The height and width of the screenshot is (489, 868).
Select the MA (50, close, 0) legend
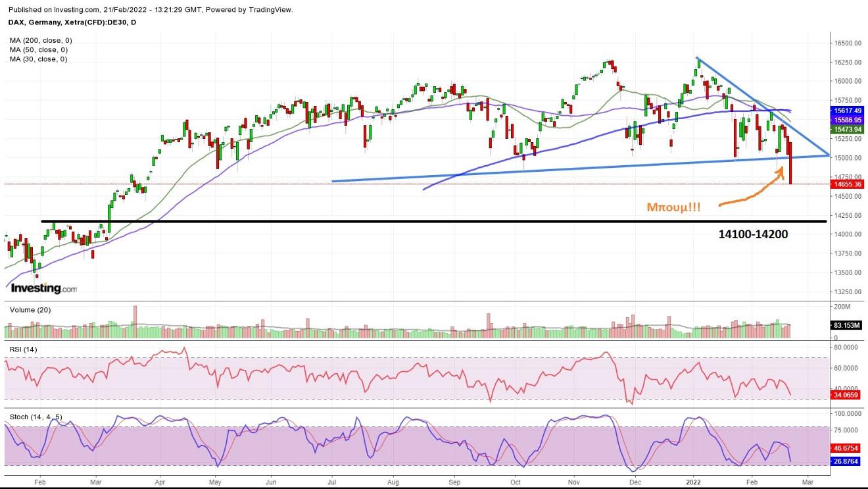38,50
